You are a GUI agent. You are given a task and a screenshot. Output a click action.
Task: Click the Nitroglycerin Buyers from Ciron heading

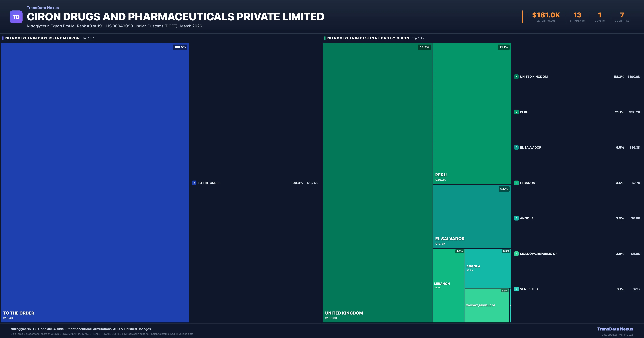43,38
